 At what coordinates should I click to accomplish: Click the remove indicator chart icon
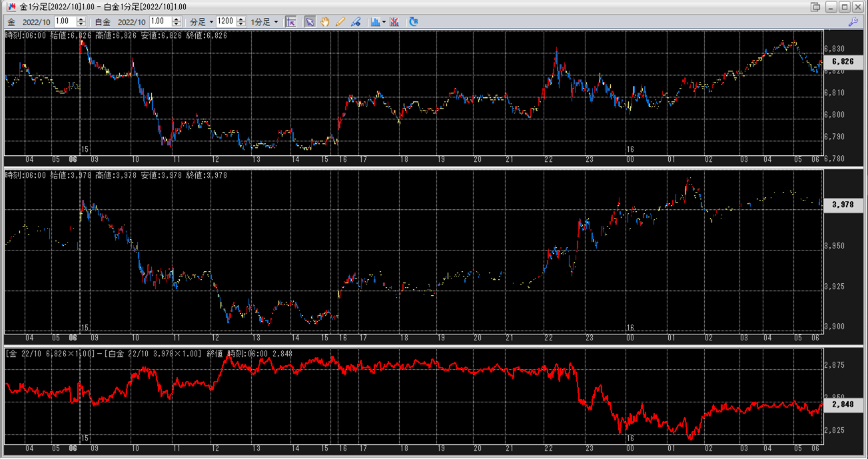[x=395, y=21]
